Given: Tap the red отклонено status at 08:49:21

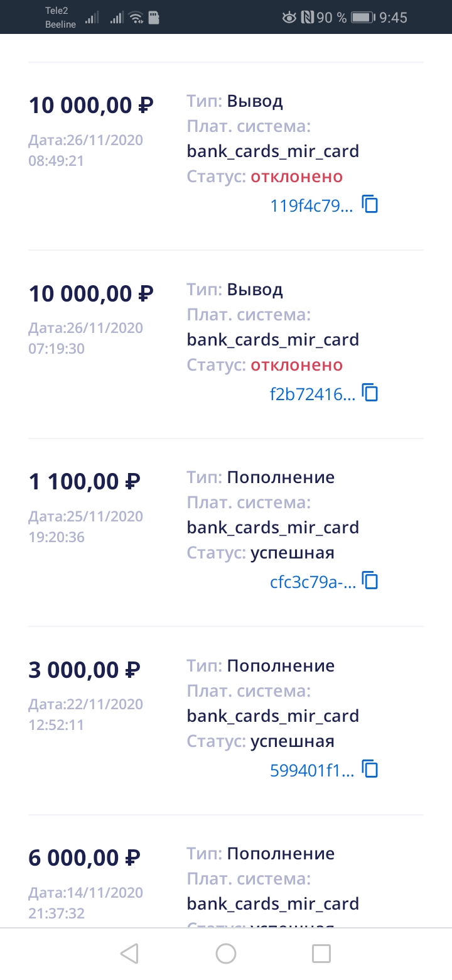Looking at the screenshot, I should (297, 177).
